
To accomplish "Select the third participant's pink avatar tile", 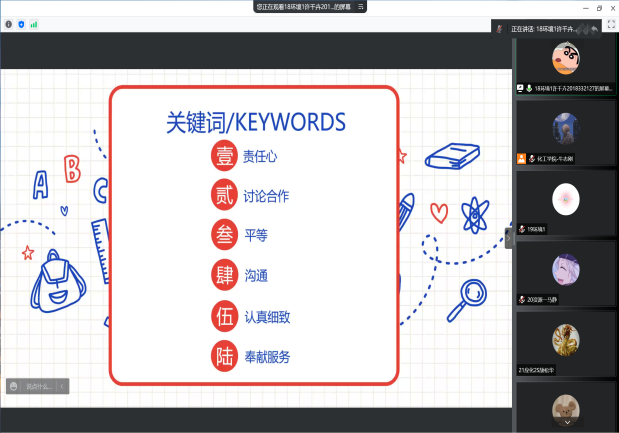I will click(566, 201).
